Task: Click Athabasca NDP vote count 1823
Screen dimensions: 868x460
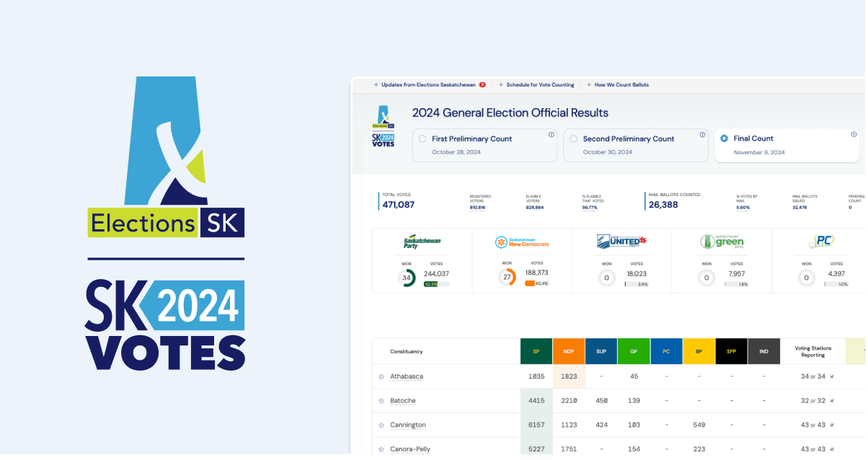Action: tap(569, 376)
